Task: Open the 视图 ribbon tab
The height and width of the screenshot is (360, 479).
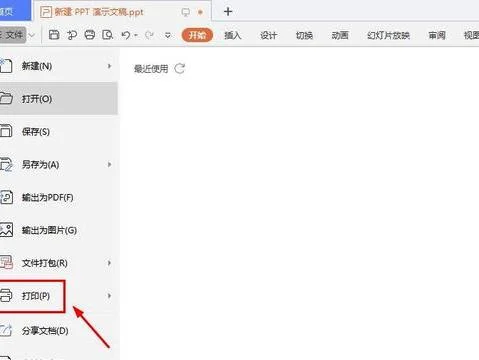Action: coord(471,35)
